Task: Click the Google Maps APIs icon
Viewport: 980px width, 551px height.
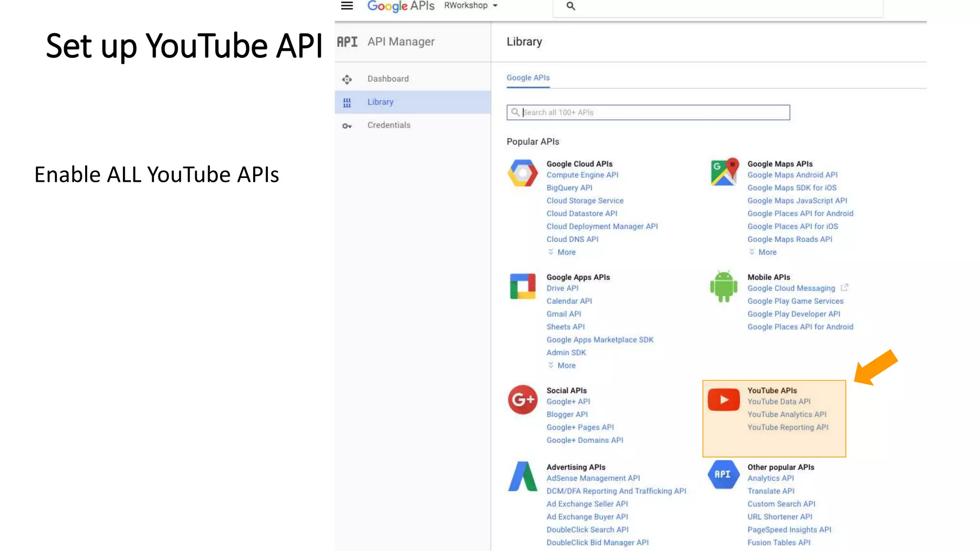Action: coord(724,172)
